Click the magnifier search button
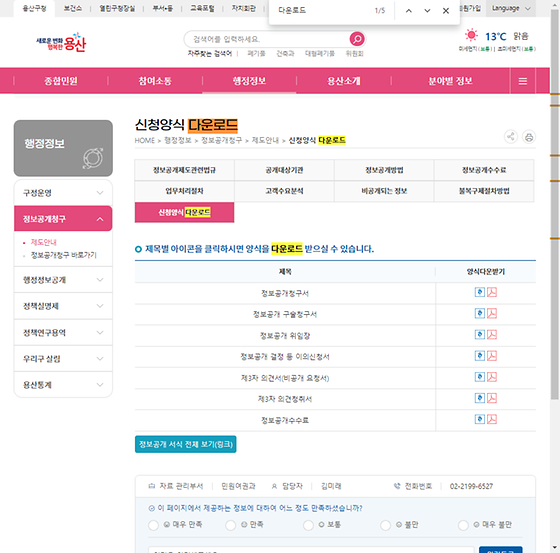 (357, 39)
